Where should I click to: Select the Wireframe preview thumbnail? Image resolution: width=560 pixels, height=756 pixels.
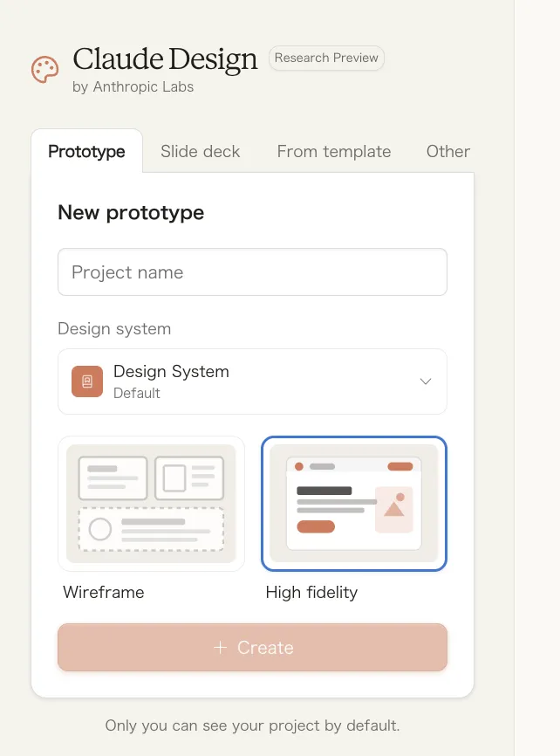click(x=151, y=503)
